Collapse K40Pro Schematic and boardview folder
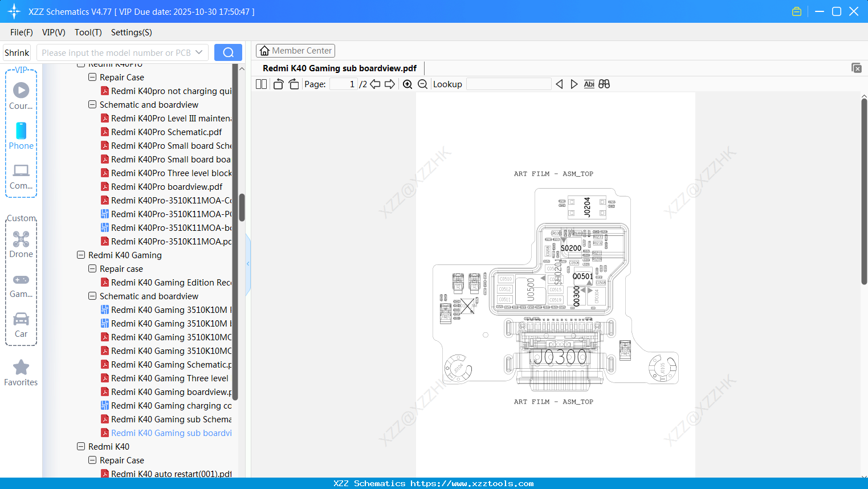Image resolution: width=868 pixels, height=489 pixels. click(x=92, y=104)
